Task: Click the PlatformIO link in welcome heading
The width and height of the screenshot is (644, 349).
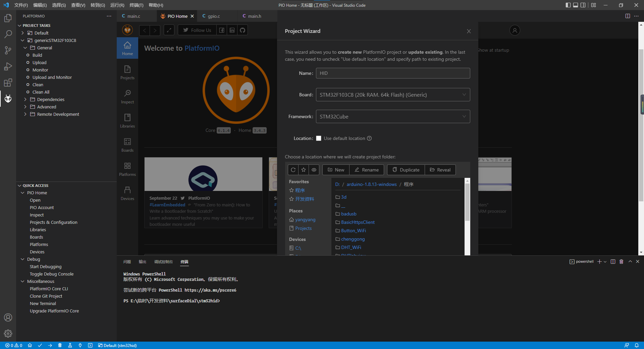Action: 202,48
